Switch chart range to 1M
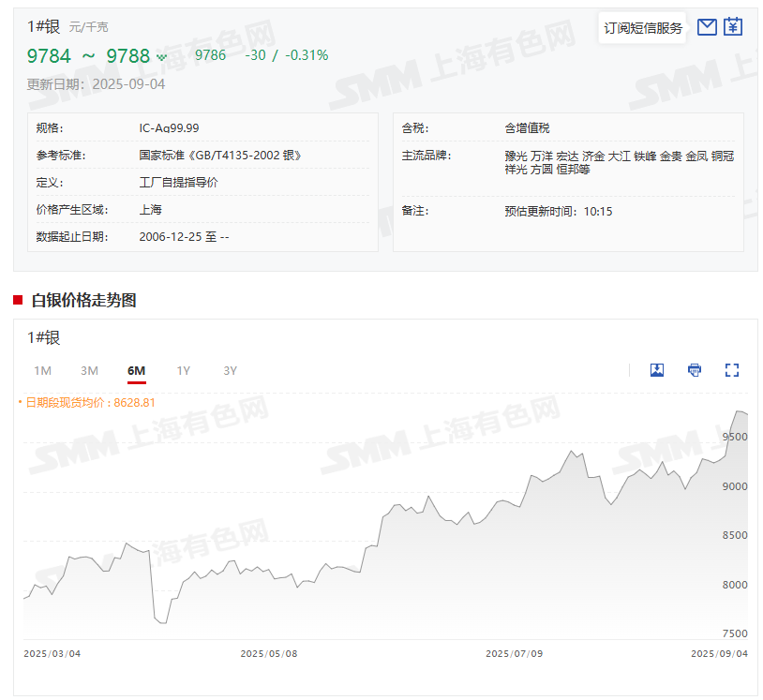The image size is (763, 700). (42, 371)
